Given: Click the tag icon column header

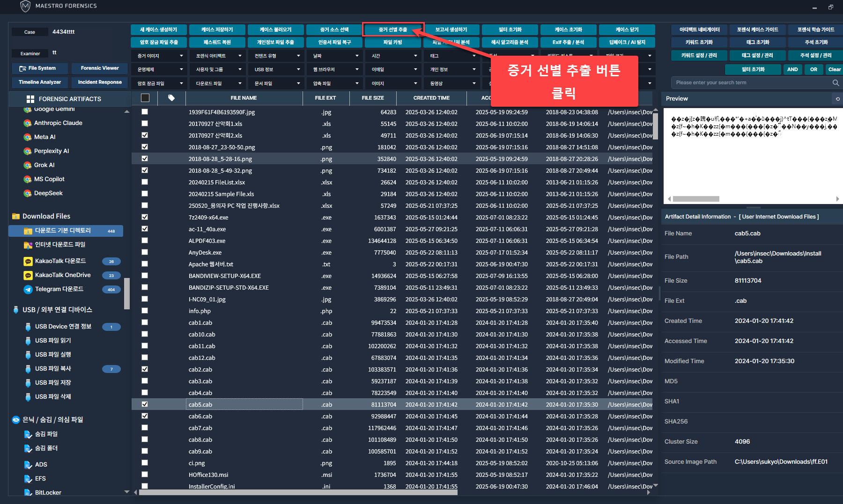Looking at the screenshot, I should [x=171, y=98].
